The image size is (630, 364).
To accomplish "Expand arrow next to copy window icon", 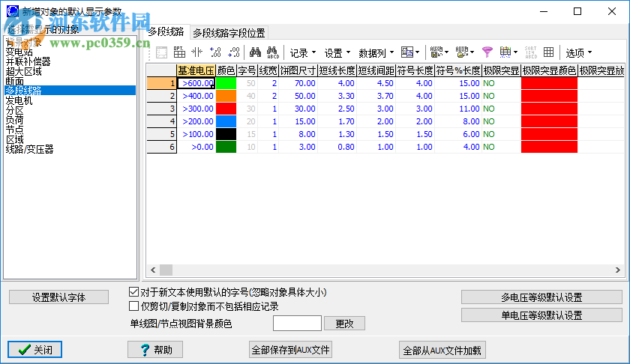I will (x=418, y=52).
